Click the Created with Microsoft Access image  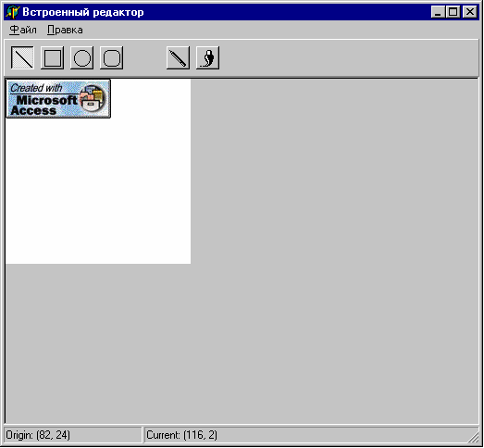click(x=58, y=99)
